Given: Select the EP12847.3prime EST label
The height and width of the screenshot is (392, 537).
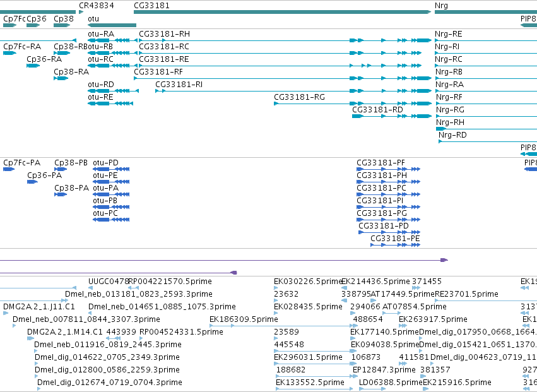Looking at the screenshot, I should (x=384, y=370).
